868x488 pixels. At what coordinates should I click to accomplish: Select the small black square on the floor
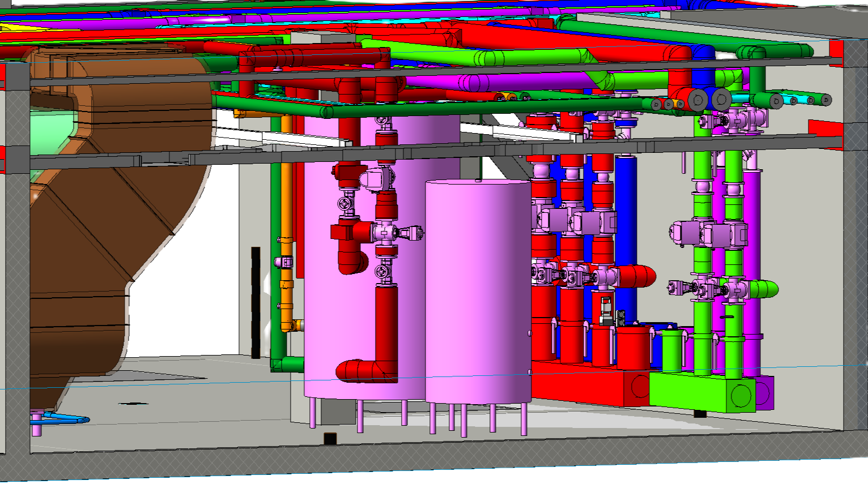(x=330, y=438)
